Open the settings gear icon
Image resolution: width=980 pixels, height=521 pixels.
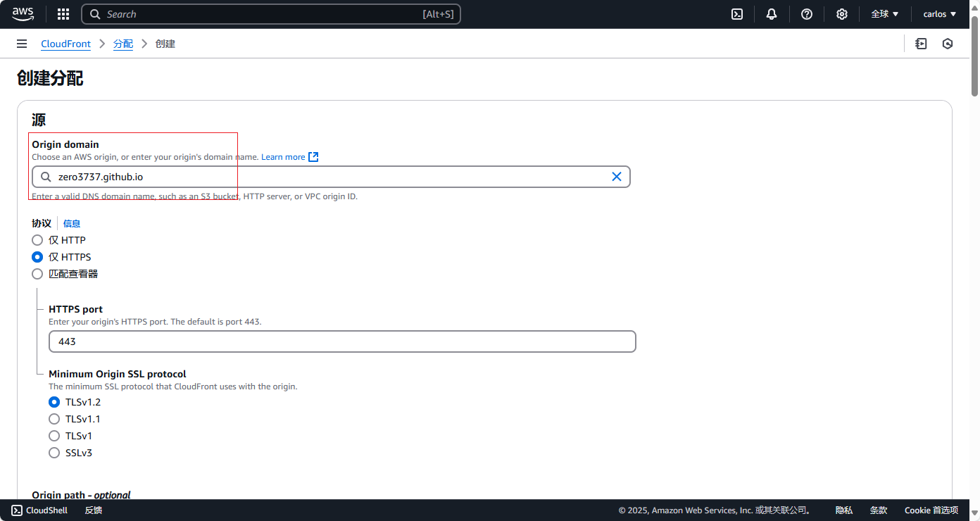[x=842, y=14]
